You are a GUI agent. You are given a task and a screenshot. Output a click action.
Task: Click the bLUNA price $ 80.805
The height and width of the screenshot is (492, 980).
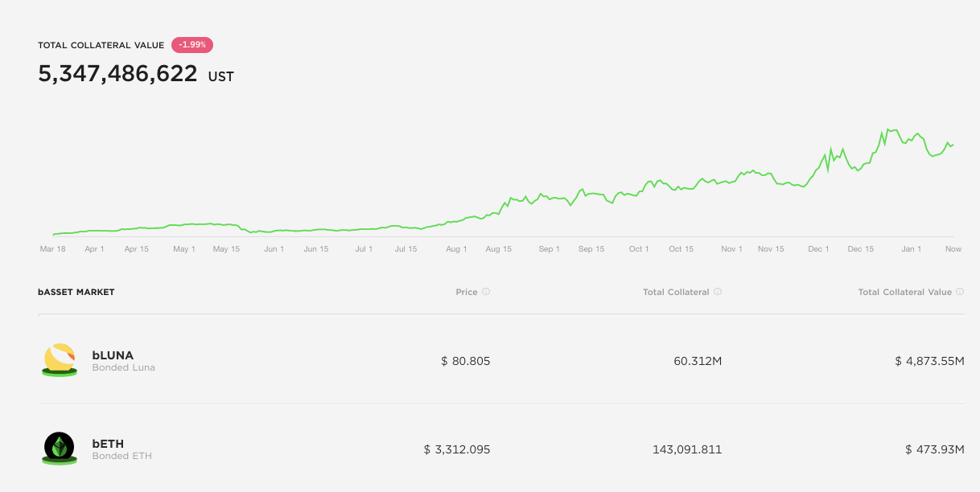point(465,361)
